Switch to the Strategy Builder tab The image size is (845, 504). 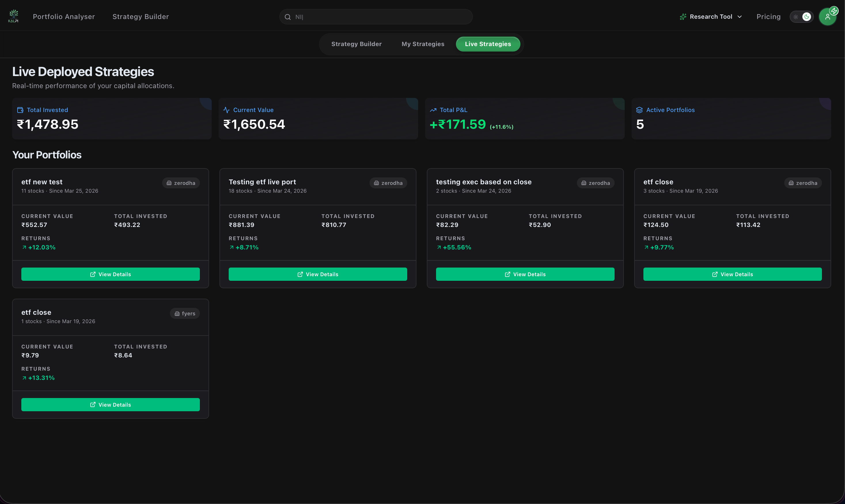[x=356, y=44]
